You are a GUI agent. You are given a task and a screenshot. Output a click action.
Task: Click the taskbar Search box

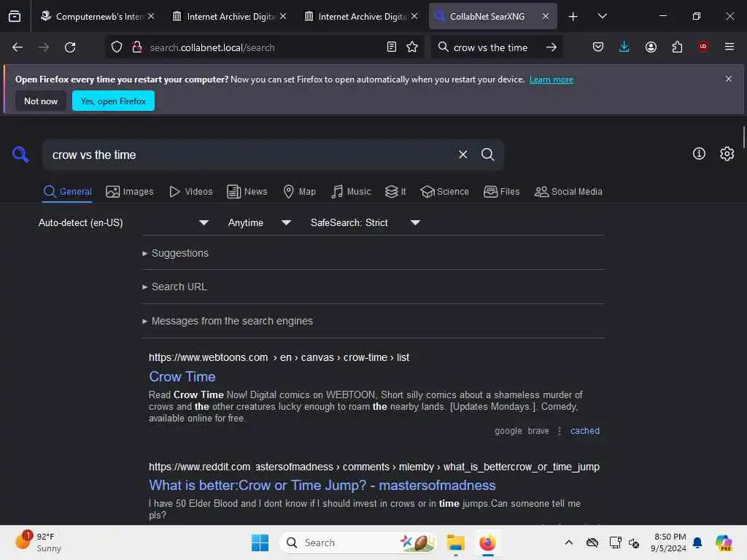(357, 542)
